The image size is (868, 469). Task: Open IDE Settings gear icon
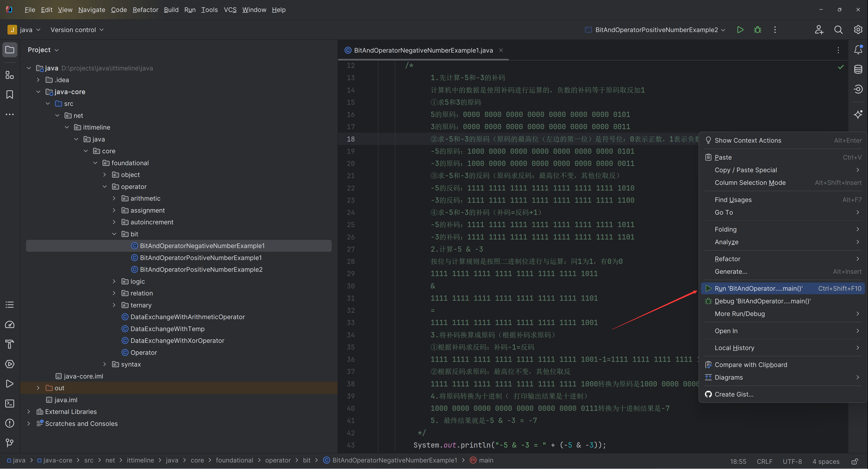(858, 30)
